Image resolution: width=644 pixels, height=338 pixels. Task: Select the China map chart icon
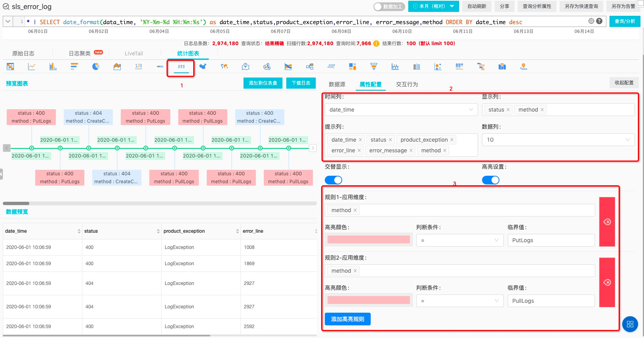click(x=203, y=66)
